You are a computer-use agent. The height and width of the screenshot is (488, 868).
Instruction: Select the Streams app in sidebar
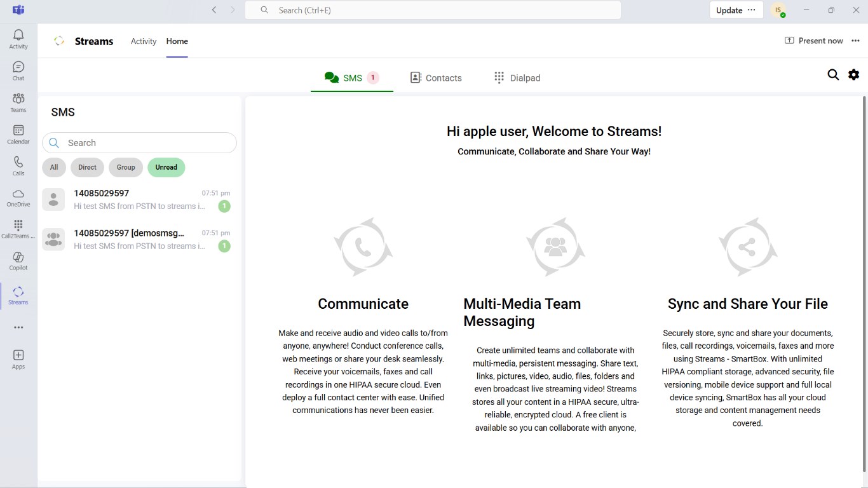tap(18, 295)
